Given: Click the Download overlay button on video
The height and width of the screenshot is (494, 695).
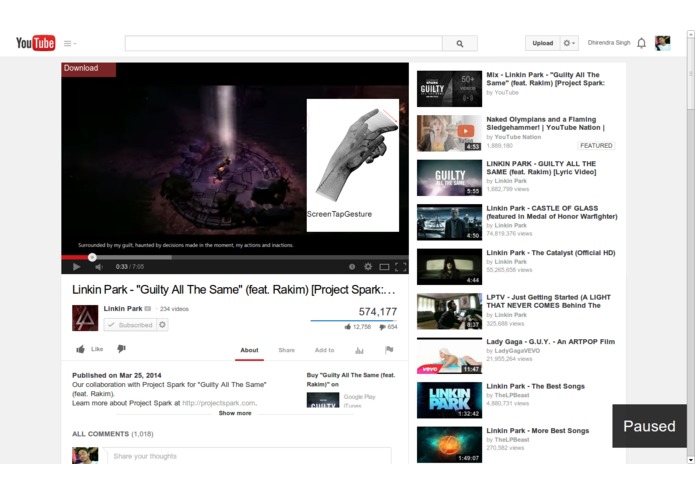Looking at the screenshot, I should (x=89, y=69).
